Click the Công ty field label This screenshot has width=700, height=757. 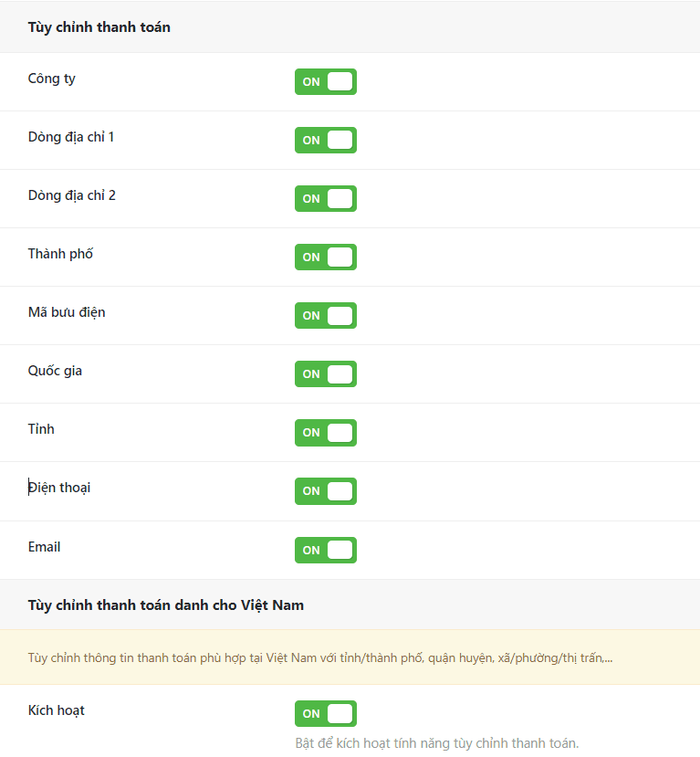[x=51, y=79]
